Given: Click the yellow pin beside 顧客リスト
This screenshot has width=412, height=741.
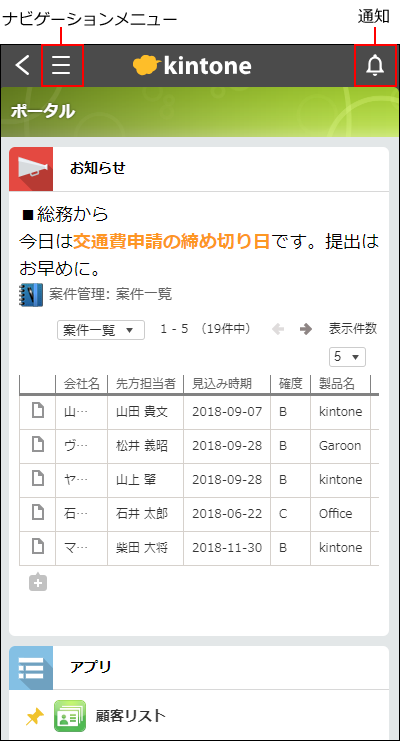Looking at the screenshot, I should 34,716.
